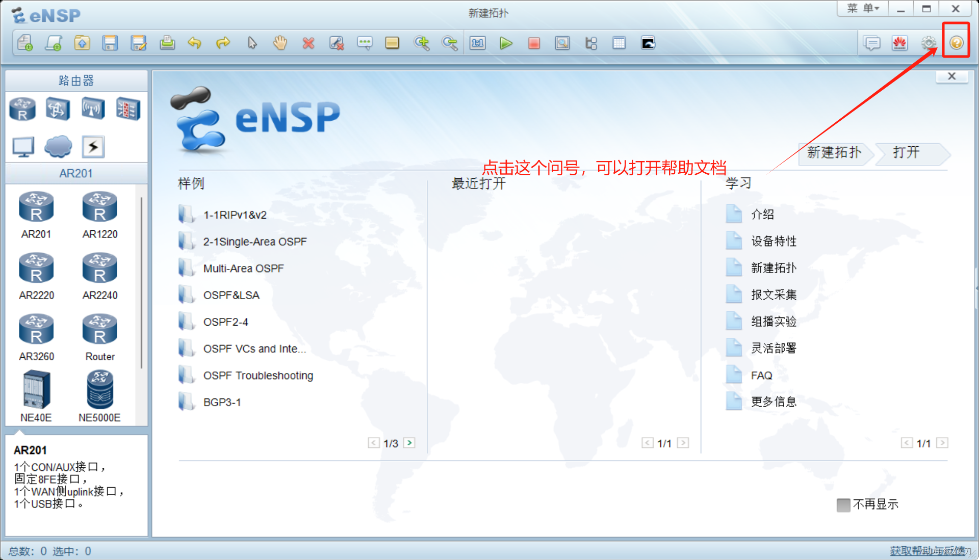
Task: Click the 打开 tab button
Action: pos(907,152)
